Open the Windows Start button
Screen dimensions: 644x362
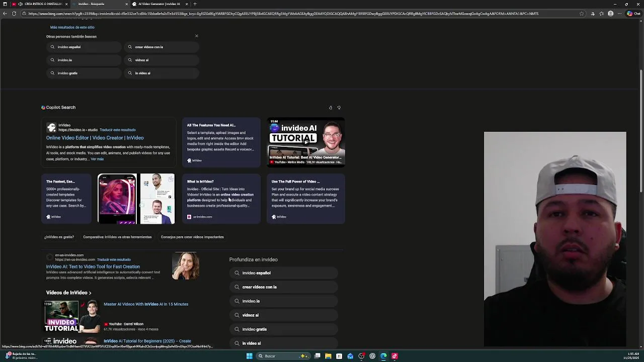click(x=249, y=356)
